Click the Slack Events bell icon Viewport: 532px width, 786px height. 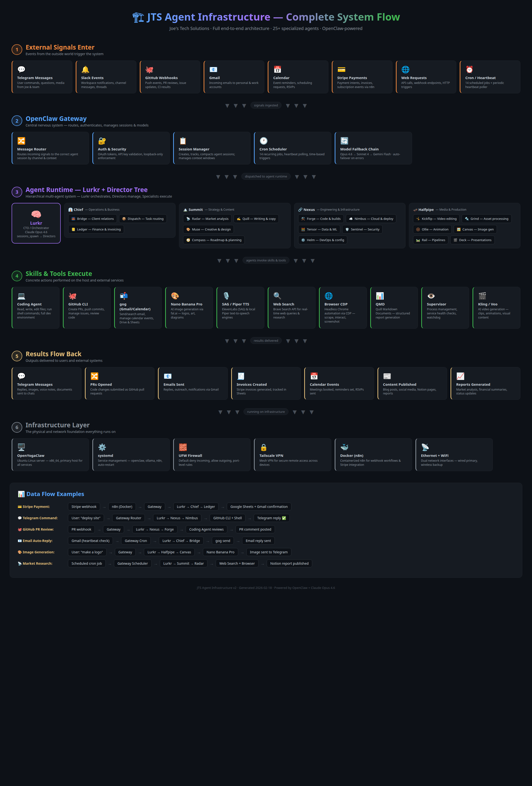pos(85,69)
